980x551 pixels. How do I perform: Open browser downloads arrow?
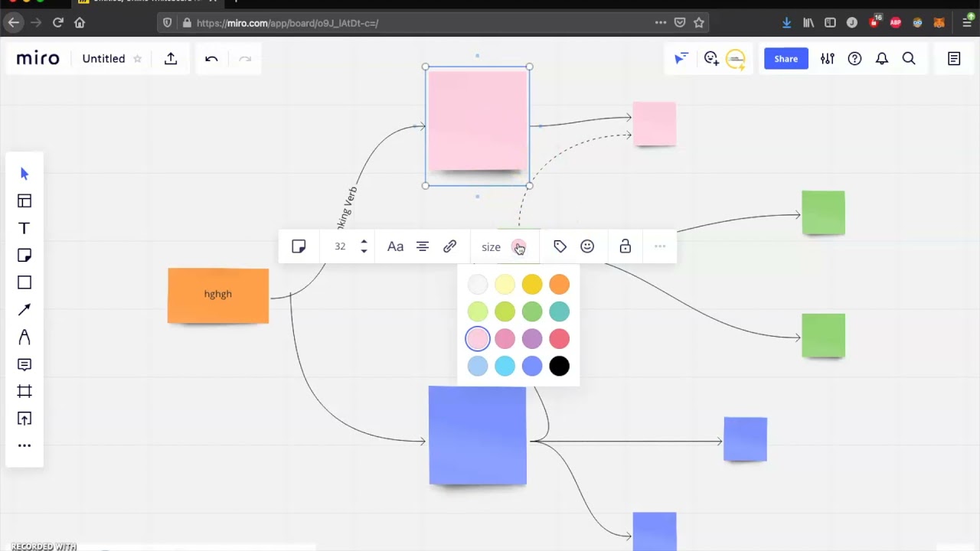[x=786, y=23]
